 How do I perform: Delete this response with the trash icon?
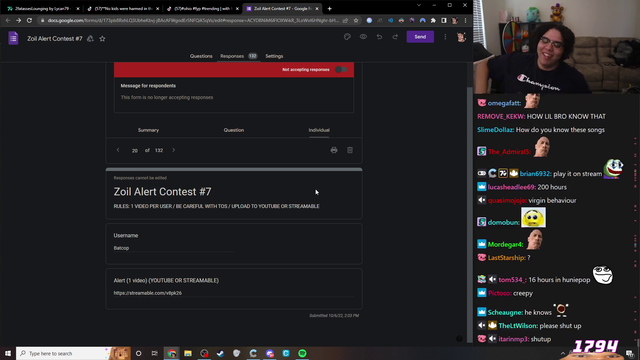(x=350, y=150)
